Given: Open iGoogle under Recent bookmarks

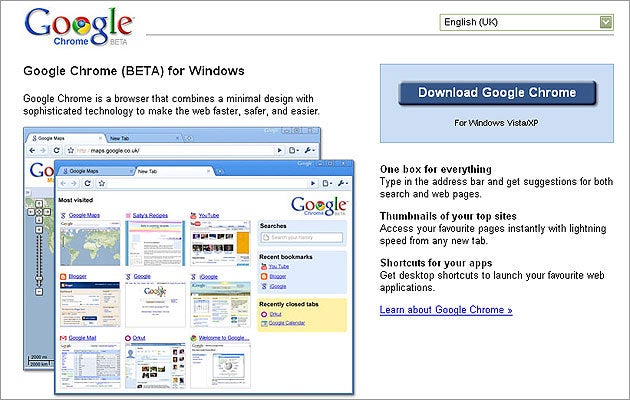Looking at the screenshot, I should [x=278, y=286].
